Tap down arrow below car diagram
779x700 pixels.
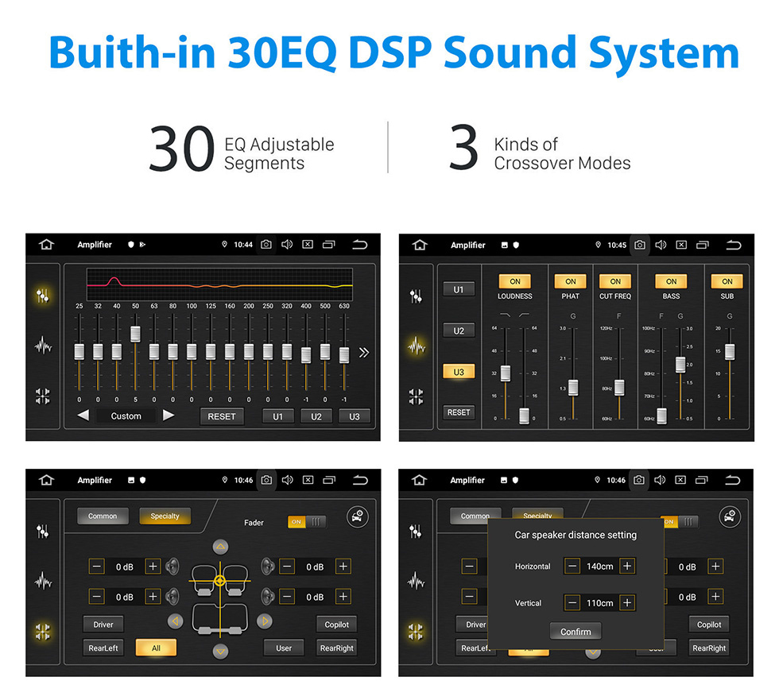[221, 651]
